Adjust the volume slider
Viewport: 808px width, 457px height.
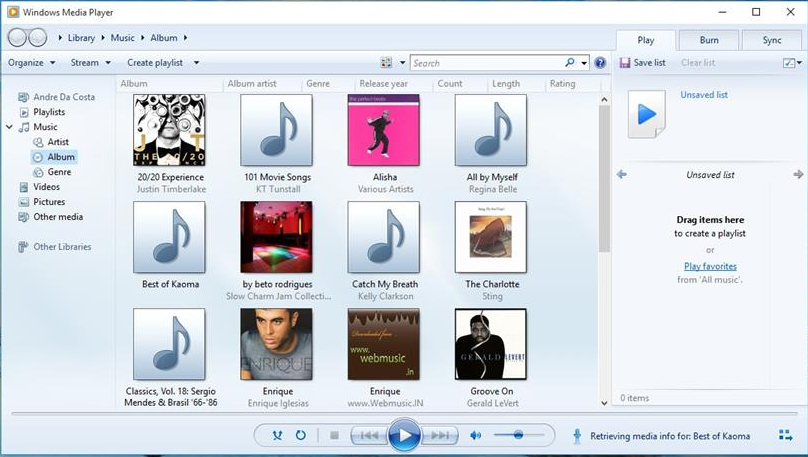pyautogui.click(x=518, y=435)
